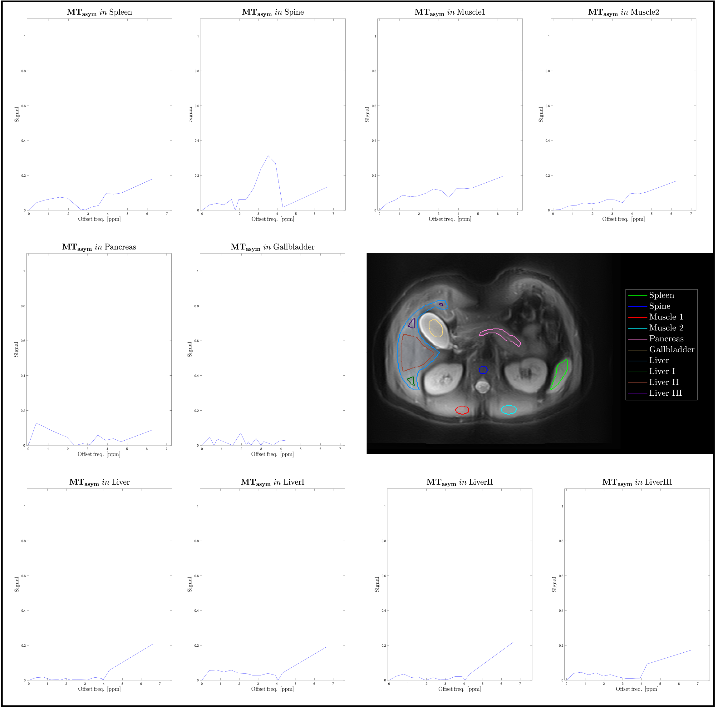The height and width of the screenshot is (707, 728).
Task: Click Offset freq. label under Gallbladder plot
Action: click(272, 454)
